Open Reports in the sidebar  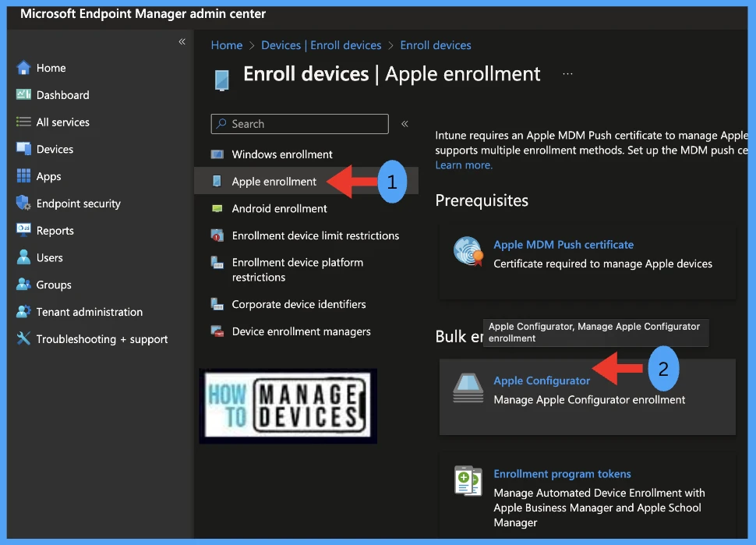(x=55, y=231)
